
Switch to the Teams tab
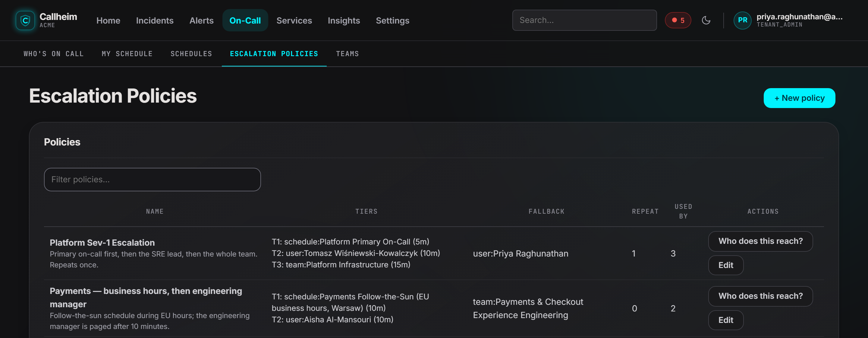click(348, 54)
